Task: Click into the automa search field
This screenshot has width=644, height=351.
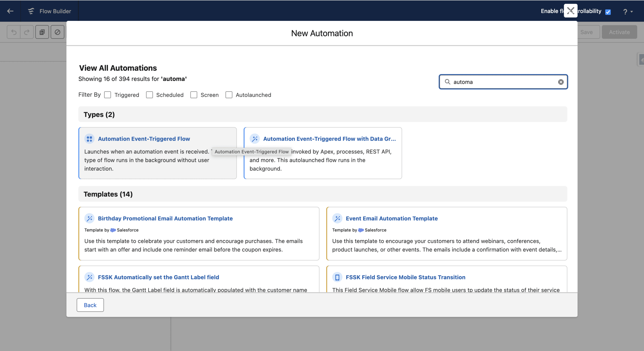Action: pyautogui.click(x=503, y=82)
